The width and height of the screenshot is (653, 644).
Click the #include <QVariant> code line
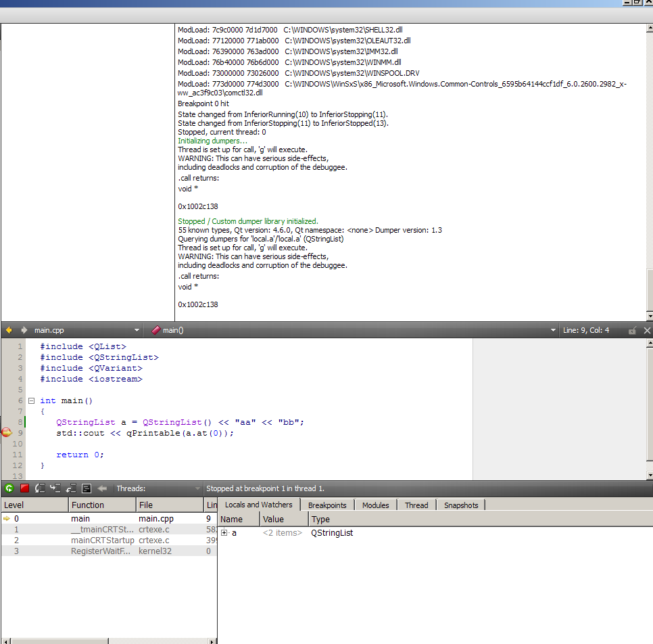tap(91, 368)
